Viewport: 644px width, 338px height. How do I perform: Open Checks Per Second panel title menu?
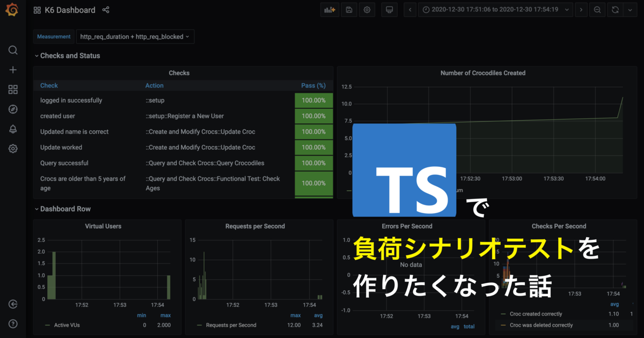tap(559, 226)
